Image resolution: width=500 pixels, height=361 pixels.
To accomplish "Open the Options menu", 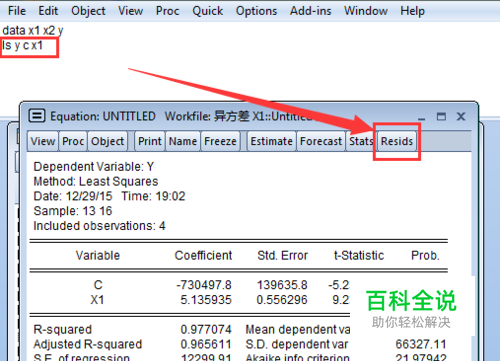I will 256,11.
